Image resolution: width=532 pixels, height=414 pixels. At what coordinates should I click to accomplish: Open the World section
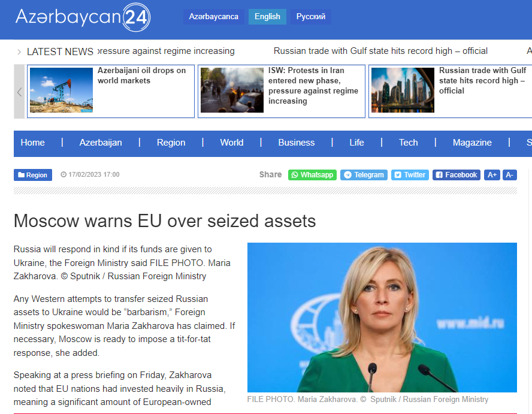tap(232, 143)
